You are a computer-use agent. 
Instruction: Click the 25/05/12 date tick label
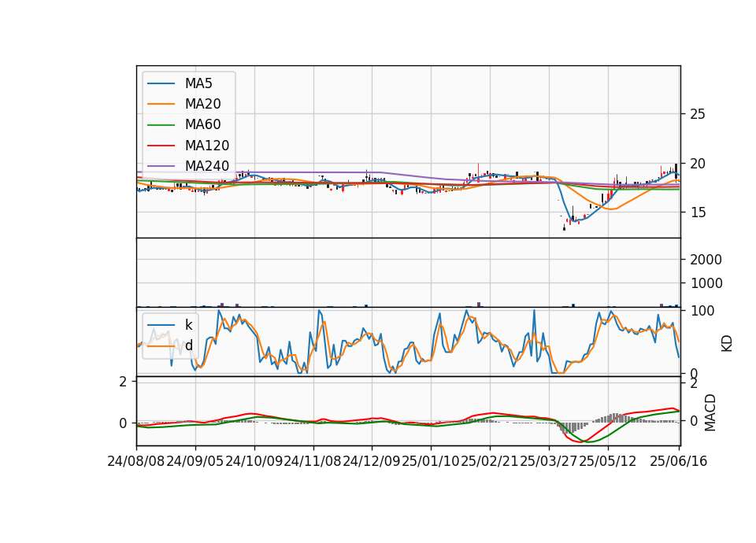(607, 461)
